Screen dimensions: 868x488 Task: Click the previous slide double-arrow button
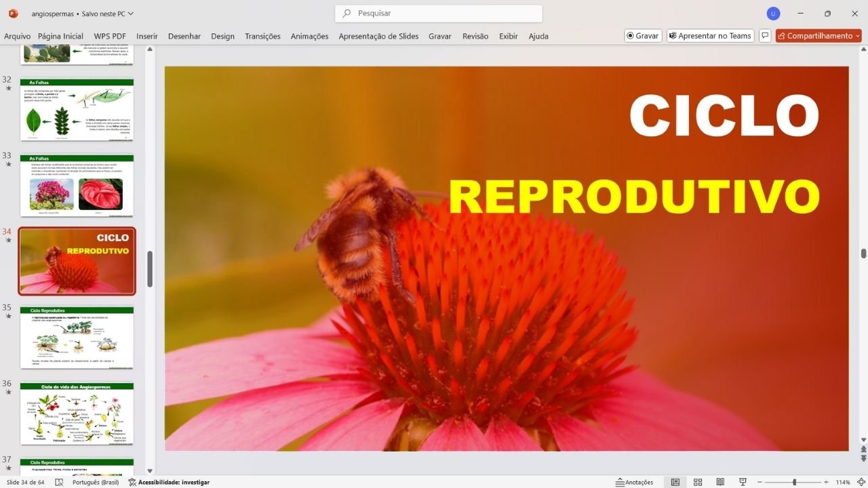tap(863, 449)
